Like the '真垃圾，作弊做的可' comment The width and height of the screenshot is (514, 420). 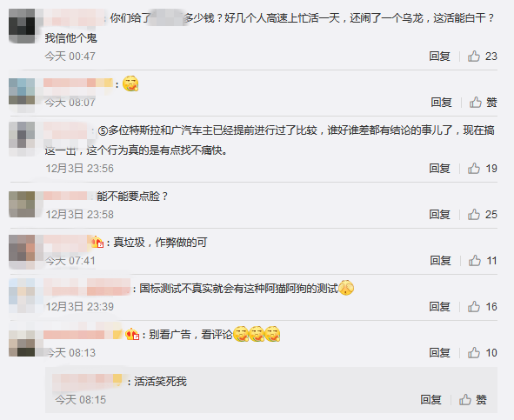pos(483,261)
